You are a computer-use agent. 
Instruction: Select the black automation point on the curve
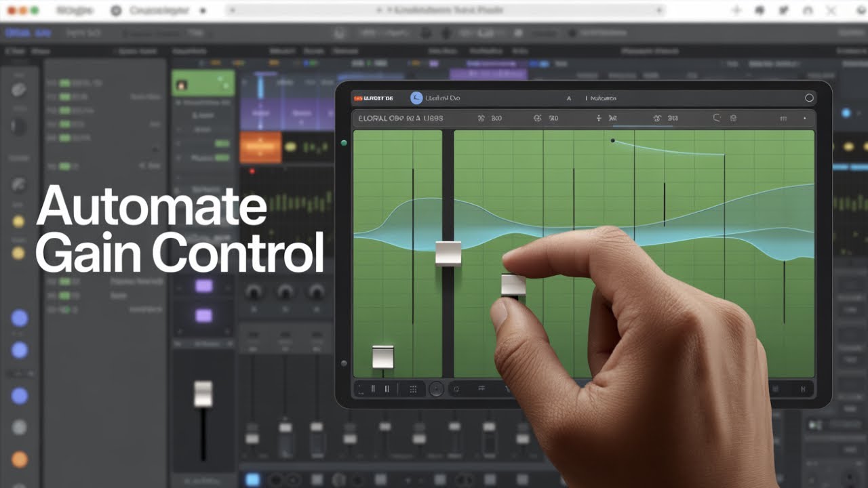click(612, 140)
